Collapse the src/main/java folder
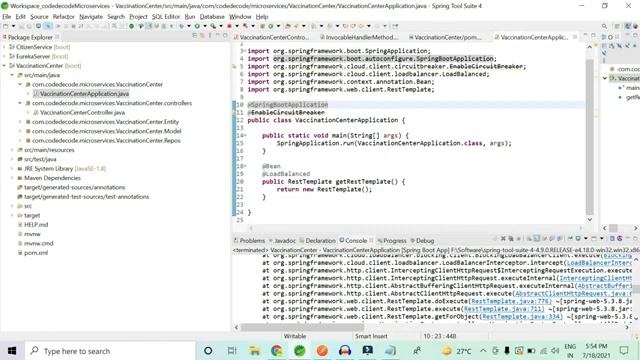This screenshot has width=640, height=360. [12, 75]
